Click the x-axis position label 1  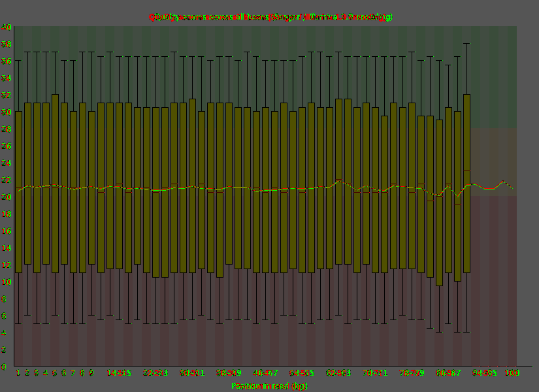click(x=18, y=373)
